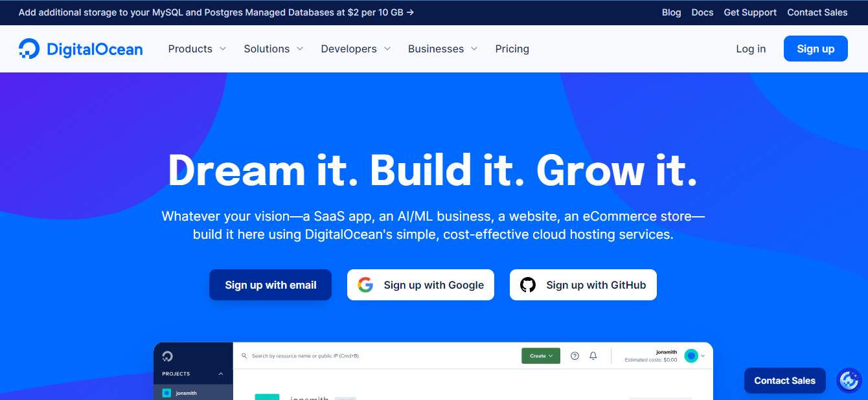Click the floating Contact Sales button

tap(784, 381)
